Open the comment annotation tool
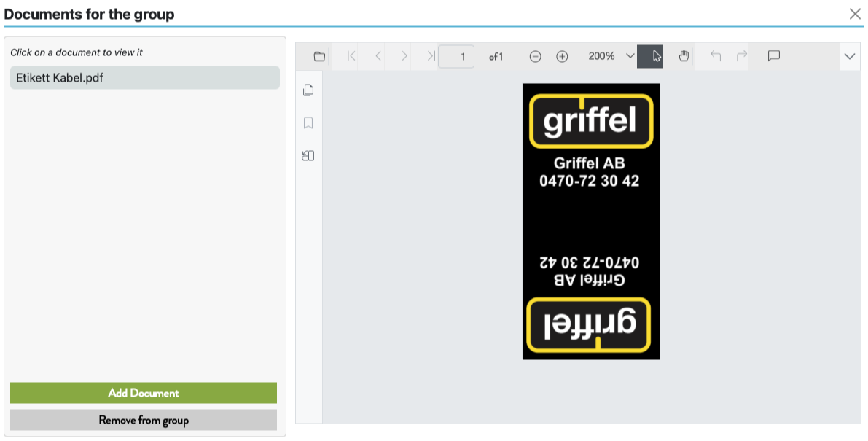 774,56
